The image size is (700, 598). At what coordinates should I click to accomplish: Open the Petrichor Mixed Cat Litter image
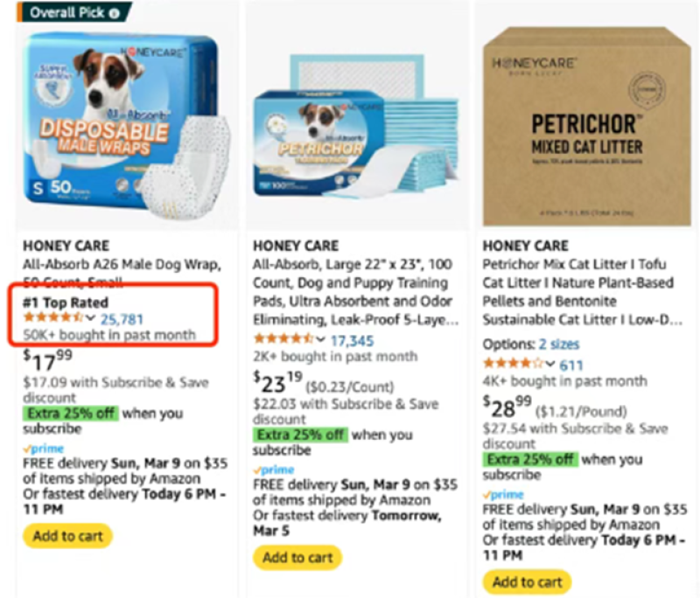[586, 126]
